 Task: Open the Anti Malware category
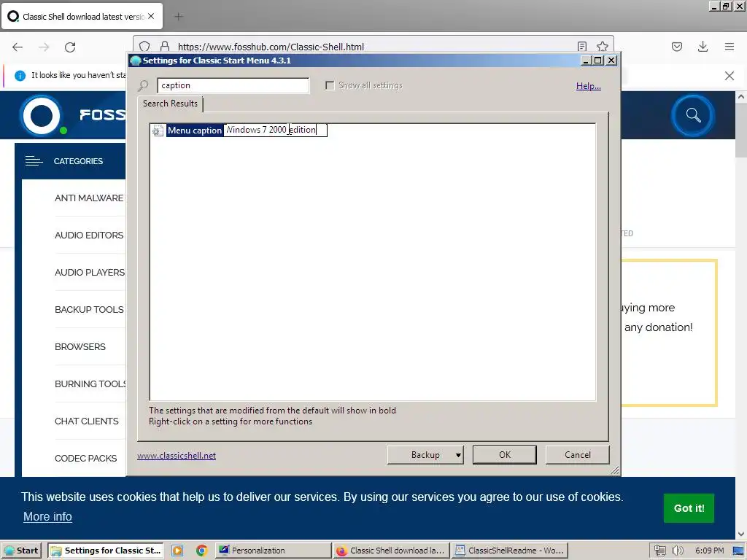pyautogui.click(x=89, y=198)
